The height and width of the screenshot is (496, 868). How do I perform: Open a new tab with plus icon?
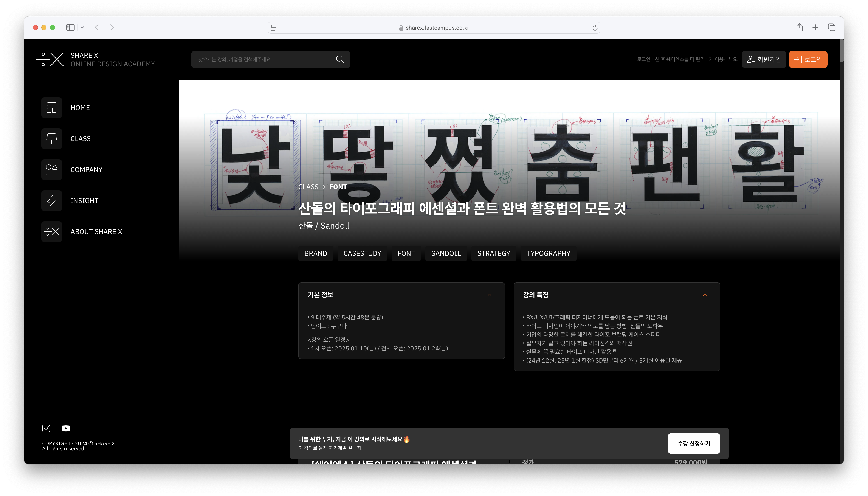pos(815,27)
